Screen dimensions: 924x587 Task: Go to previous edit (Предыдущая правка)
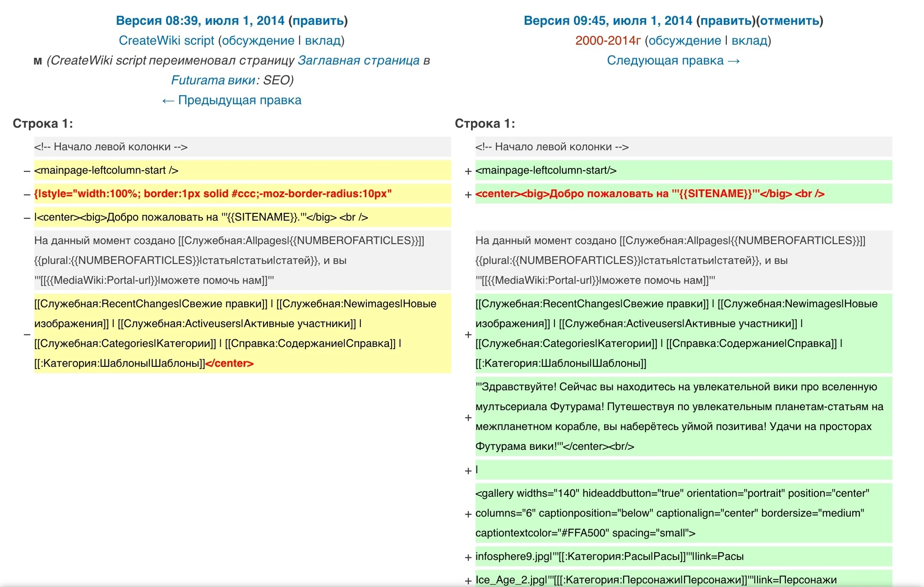pos(232,100)
